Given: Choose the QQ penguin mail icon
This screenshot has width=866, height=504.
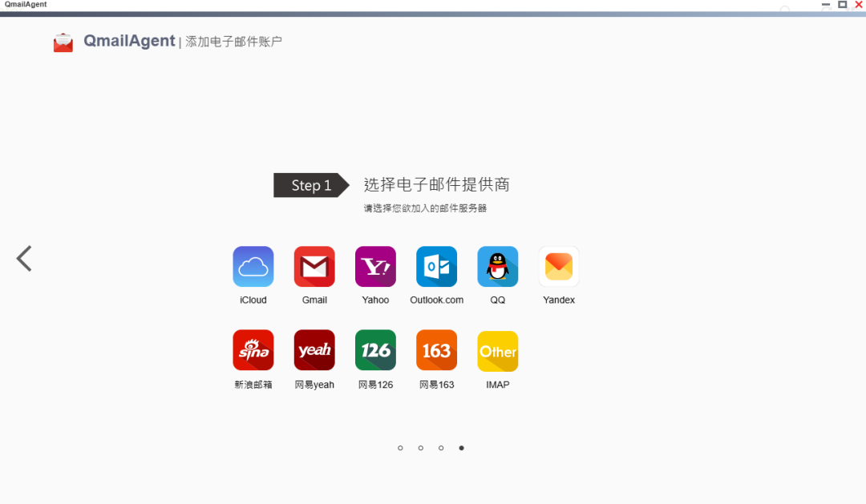Looking at the screenshot, I should pos(498,267).
